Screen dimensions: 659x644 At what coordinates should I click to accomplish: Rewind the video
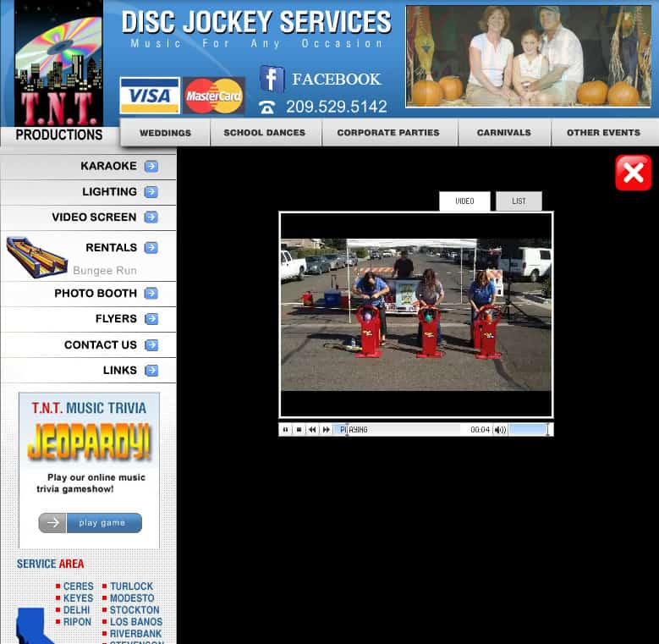click(312, 430)
